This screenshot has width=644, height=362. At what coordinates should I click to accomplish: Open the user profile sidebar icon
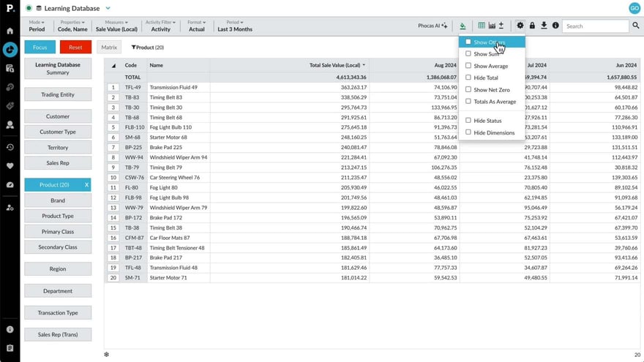(10, 125)
